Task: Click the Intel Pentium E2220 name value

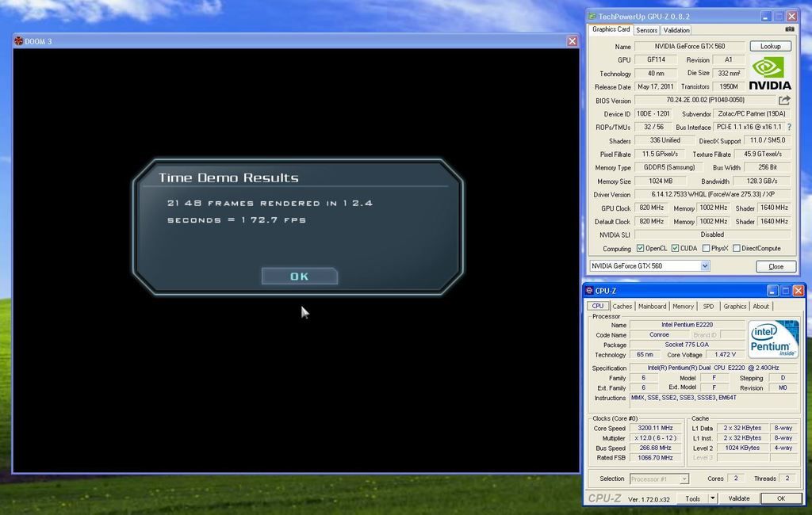Action: coord(688,325)
